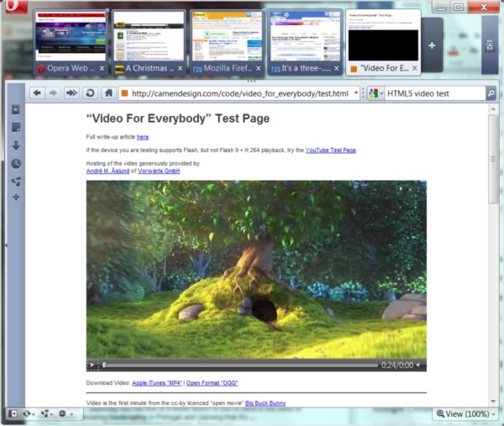Click the Fast Forward button

click(71, 93)
